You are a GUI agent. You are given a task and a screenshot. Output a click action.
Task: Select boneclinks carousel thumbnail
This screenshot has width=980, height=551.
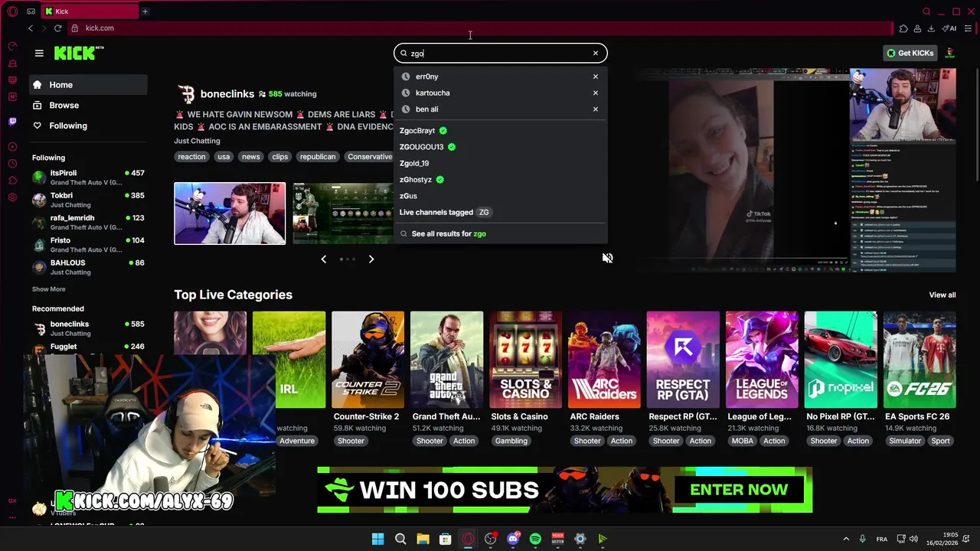point(230,214)
